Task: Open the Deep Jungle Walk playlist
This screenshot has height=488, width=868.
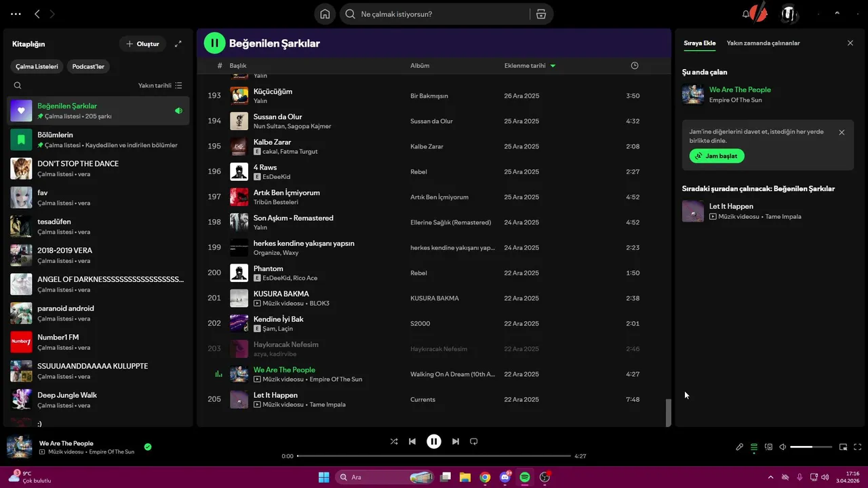Action: point(98,400)
